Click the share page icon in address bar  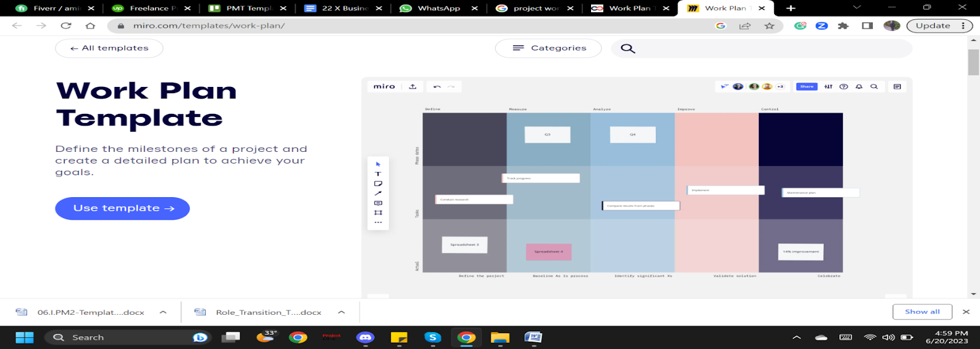click(x=745, y=26)
